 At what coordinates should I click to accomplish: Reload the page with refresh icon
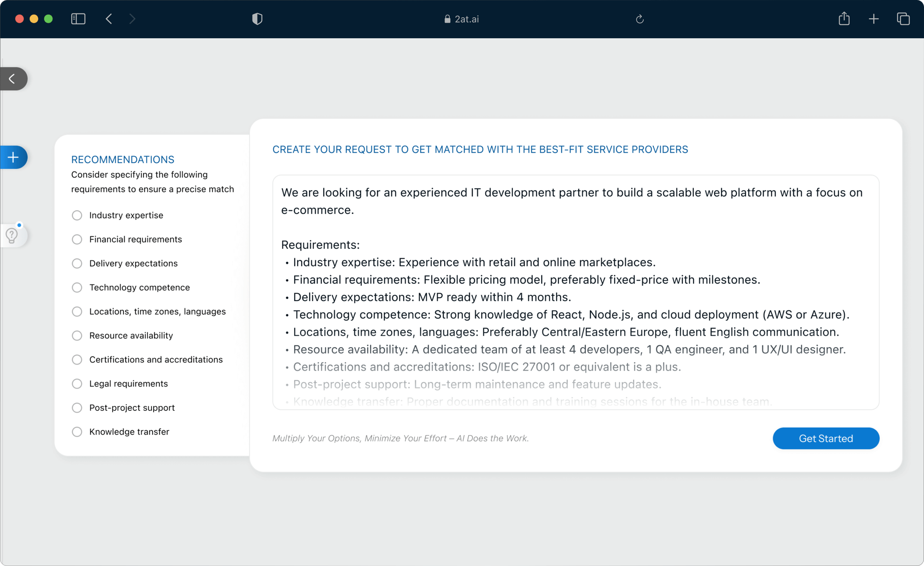(639, 19)
